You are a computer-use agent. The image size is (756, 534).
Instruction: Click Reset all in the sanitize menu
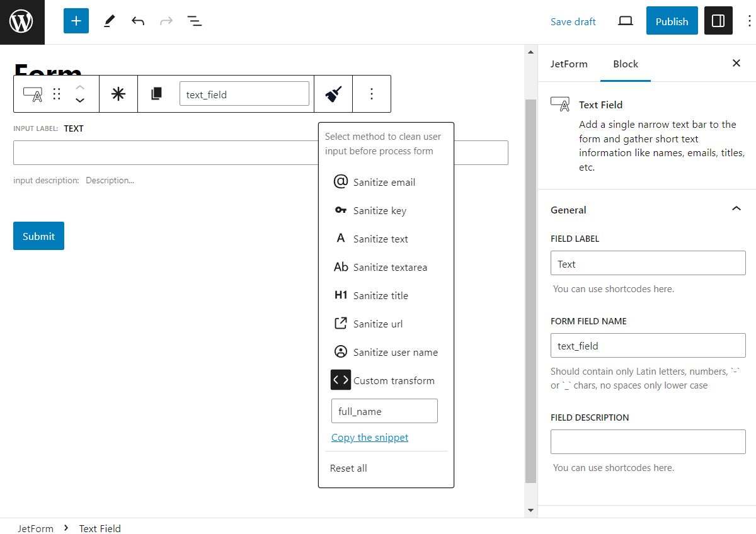[348, 468]
